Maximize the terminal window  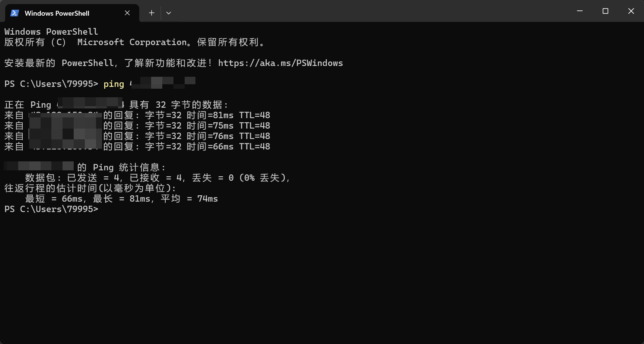pyautogui.click(x=605, y=11)
